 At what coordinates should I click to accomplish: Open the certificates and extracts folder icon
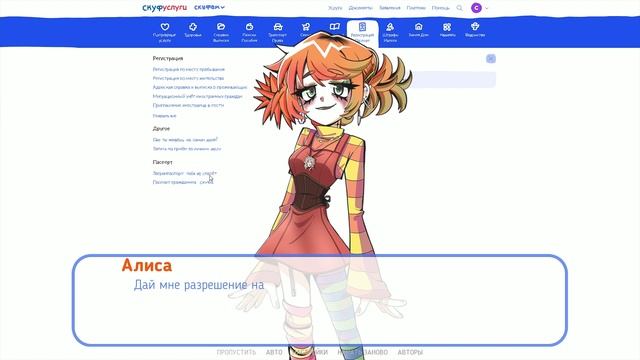pyautogui.click(x=221, y=27)
